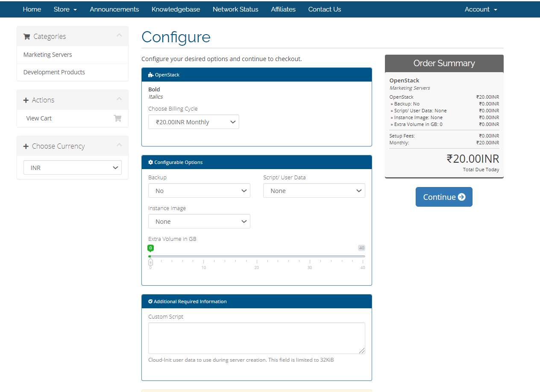Screen dimensions: 540x392
Task: Select Marketing Servers category
Action: [73, 55]
